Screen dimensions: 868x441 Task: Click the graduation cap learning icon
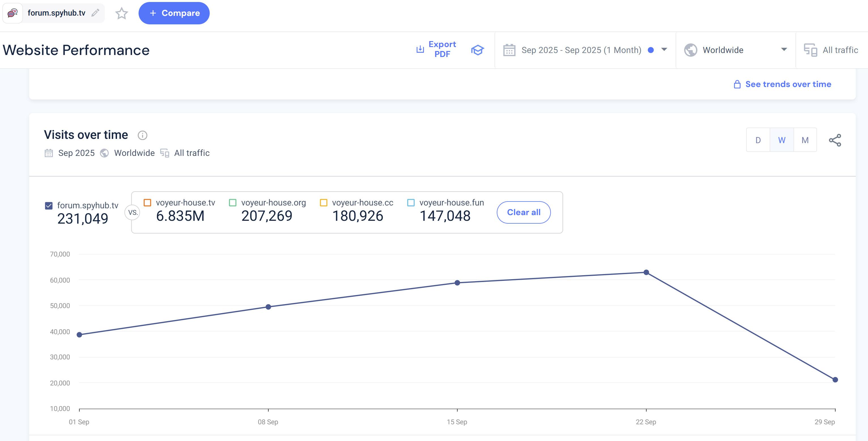coord(477,50)
